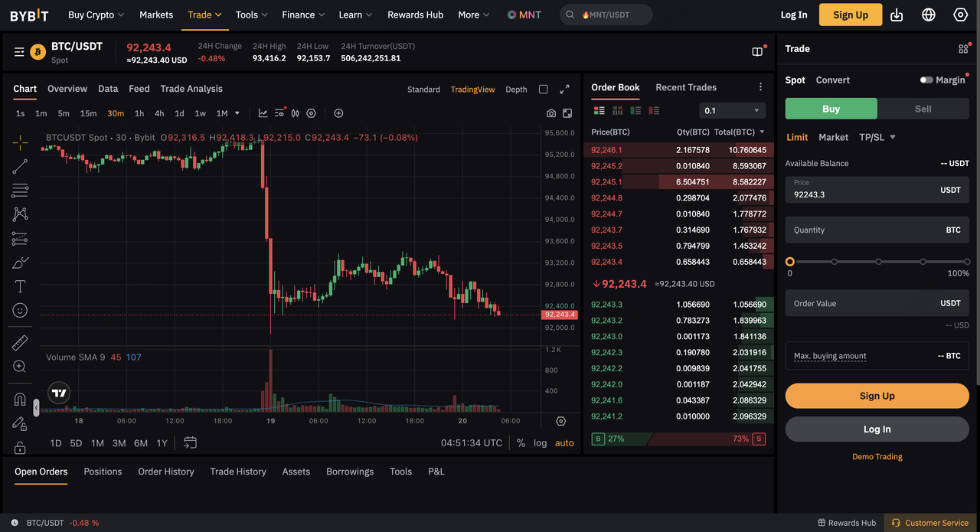Pick the brush drawing tool
Screen dimensions: 980x532
20,263
